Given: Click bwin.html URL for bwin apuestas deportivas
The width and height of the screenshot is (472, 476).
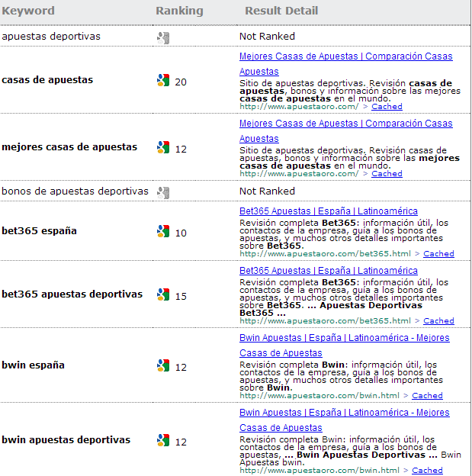Looking at the screenshot, I should 319,470.
